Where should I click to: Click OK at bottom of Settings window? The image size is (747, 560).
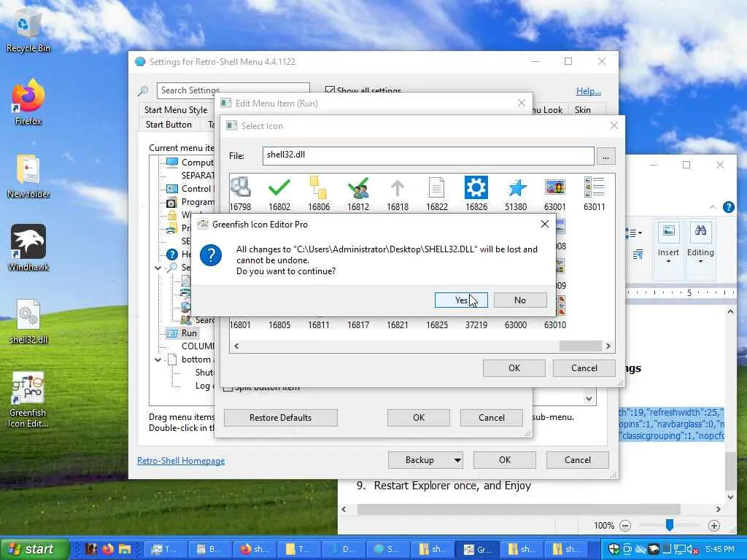coord(505,460)
